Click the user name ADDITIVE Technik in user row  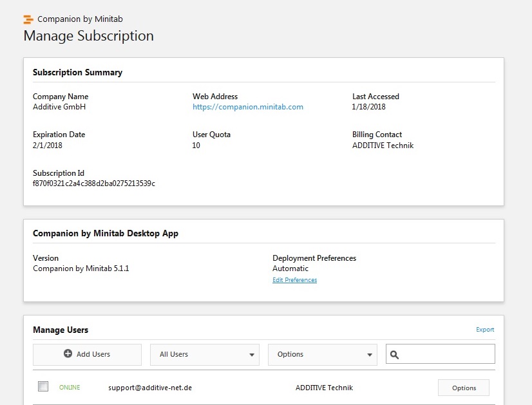pyautogui.click(x=325, y=388)
